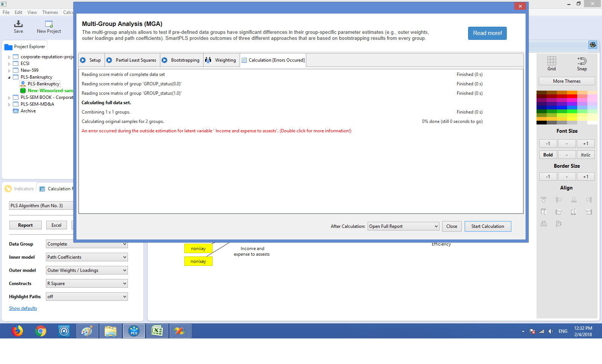Click 'Calculating full data set.' log line

(x=106, y=103)
